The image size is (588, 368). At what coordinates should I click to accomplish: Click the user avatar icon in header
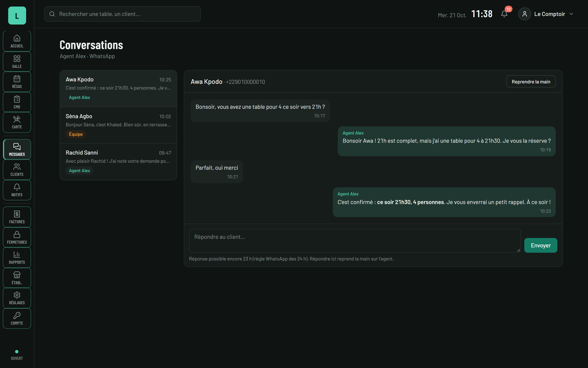click(525, 14)
